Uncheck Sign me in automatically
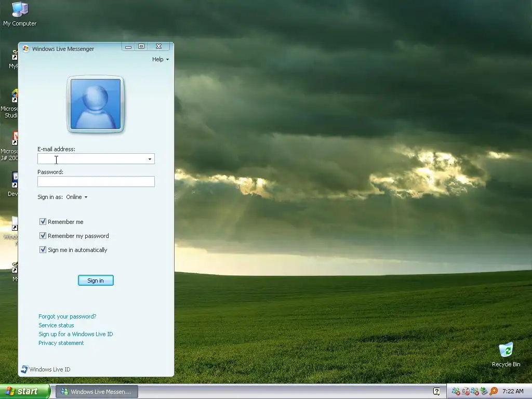Viewport: 532px width, 399px height. (43, 250)
